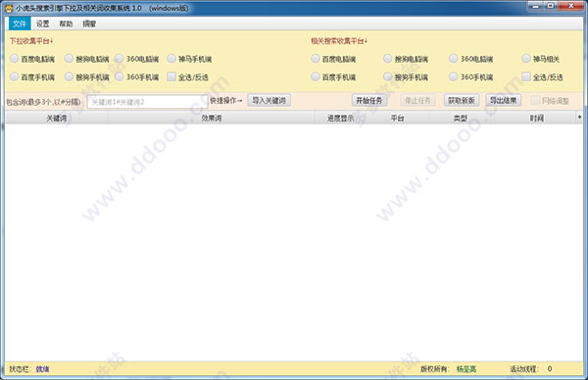The height and width of the screenshot is (380, 588).
Task: Click the 开始任务 button
Action: tap(369, 101)
